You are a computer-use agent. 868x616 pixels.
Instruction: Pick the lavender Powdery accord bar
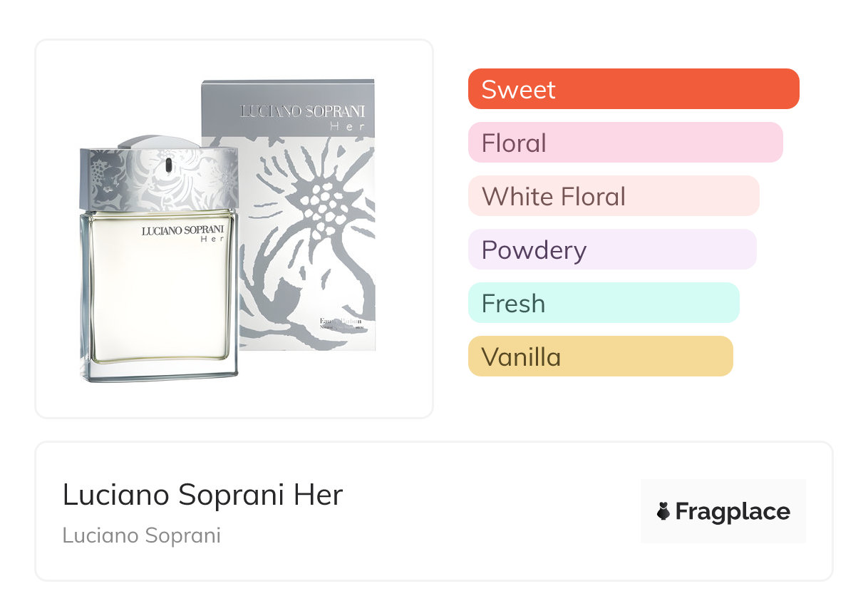pos(611,250)
